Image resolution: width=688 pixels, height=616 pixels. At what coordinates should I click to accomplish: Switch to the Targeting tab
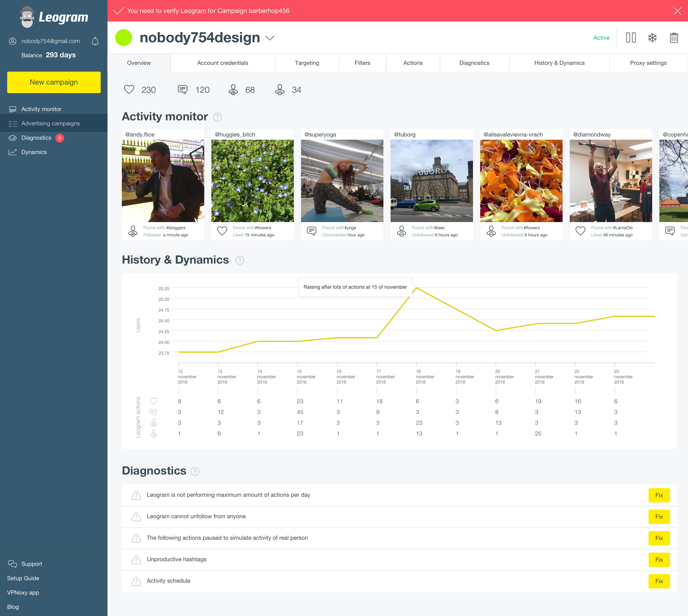pos(307,63)
